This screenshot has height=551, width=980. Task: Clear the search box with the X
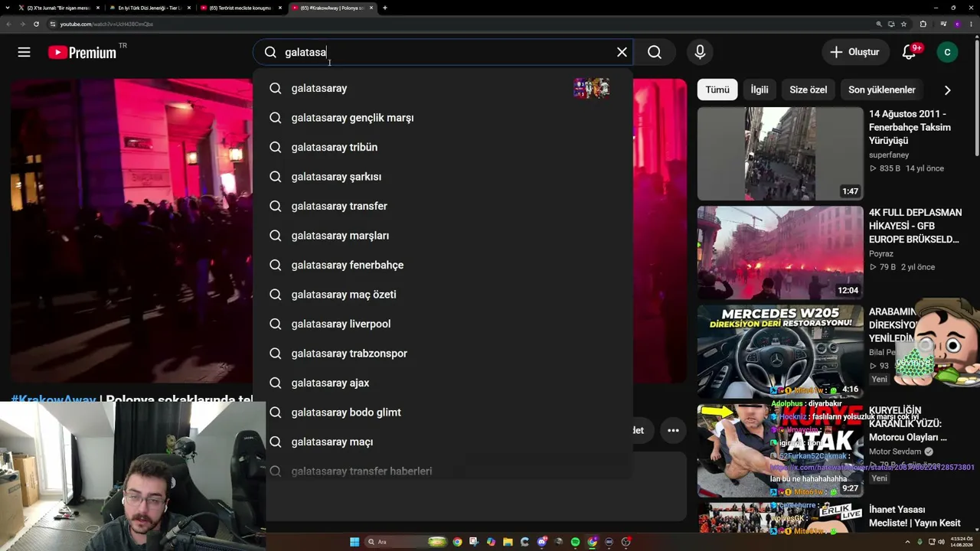622,52
